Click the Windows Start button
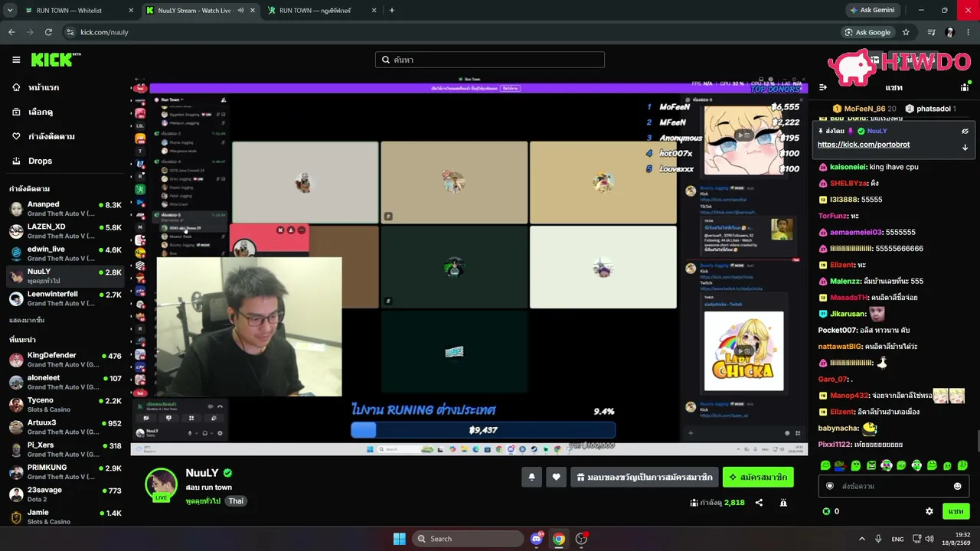Screen dimensions: 980x551 (x=400, y=539)
